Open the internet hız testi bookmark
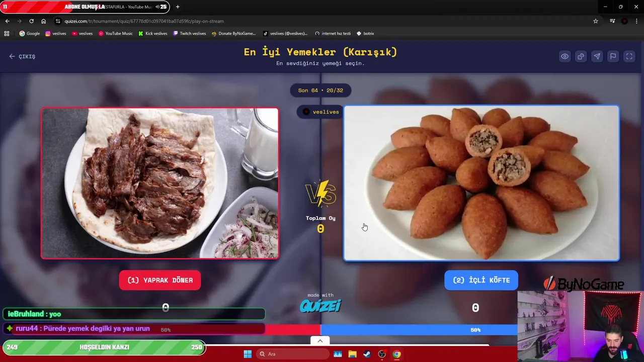 [x=333, y=33]
